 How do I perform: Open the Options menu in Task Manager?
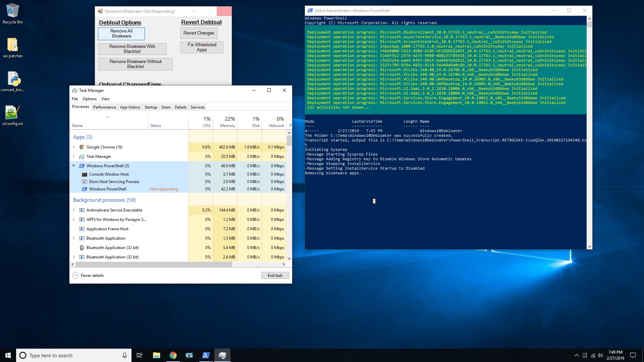coord(89,99)
